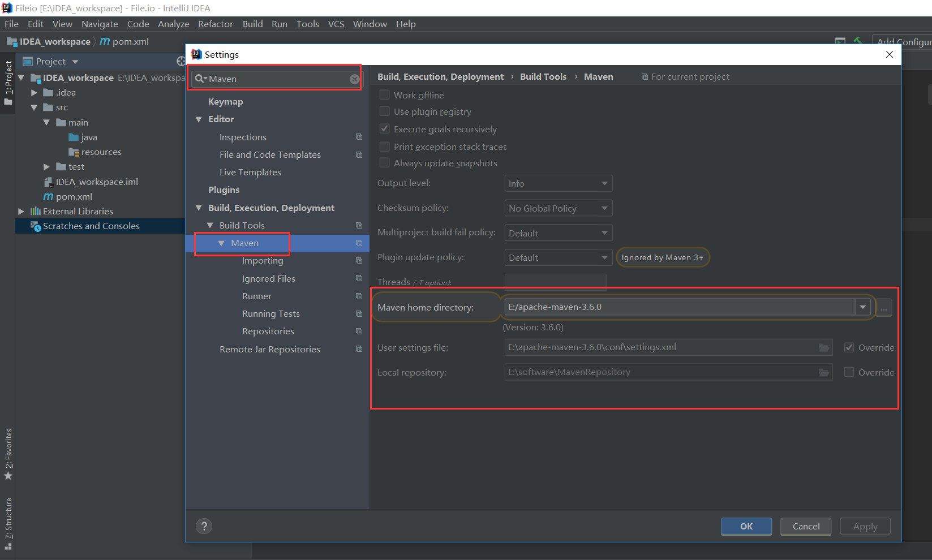Open Plugin update policy dropdown
Viewport: 932px width, 560px height.
[558, 257]
